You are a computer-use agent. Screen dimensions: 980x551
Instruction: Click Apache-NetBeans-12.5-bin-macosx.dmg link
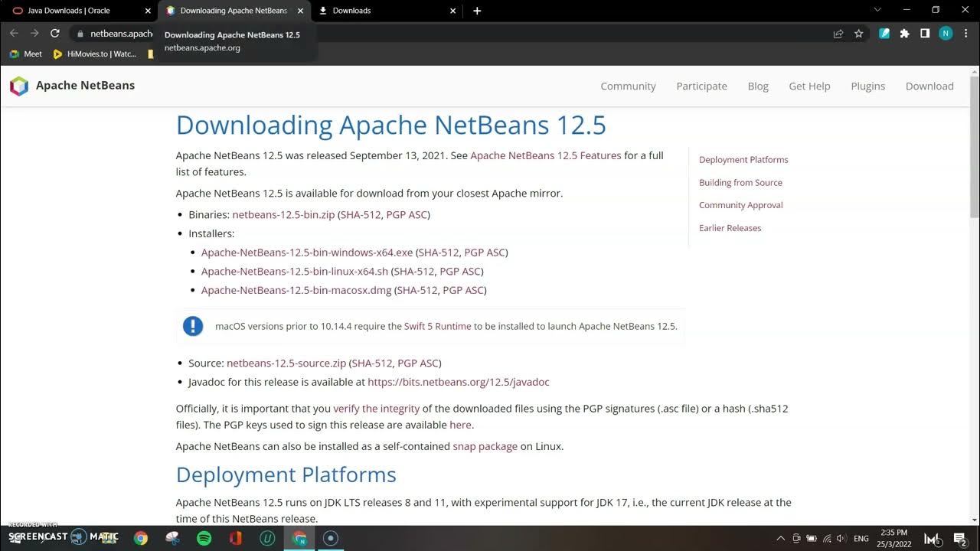click(296, 290)
